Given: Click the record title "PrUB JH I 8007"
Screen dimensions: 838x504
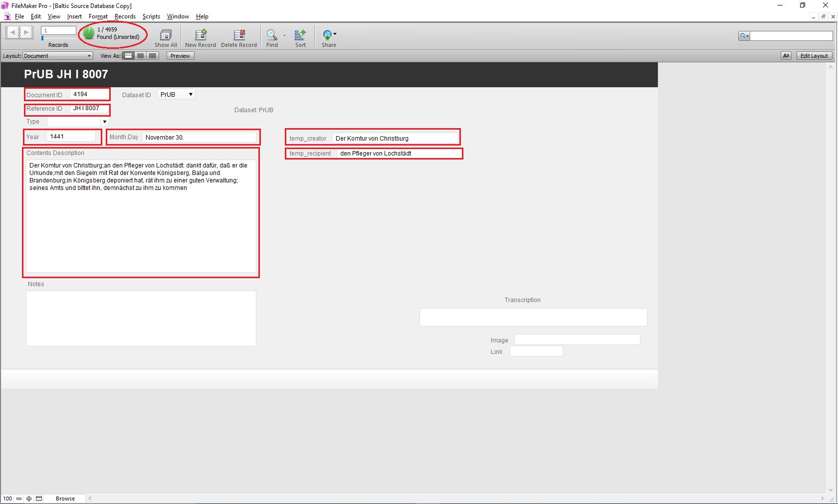Looking at the screenshot, I should [66, 74].
